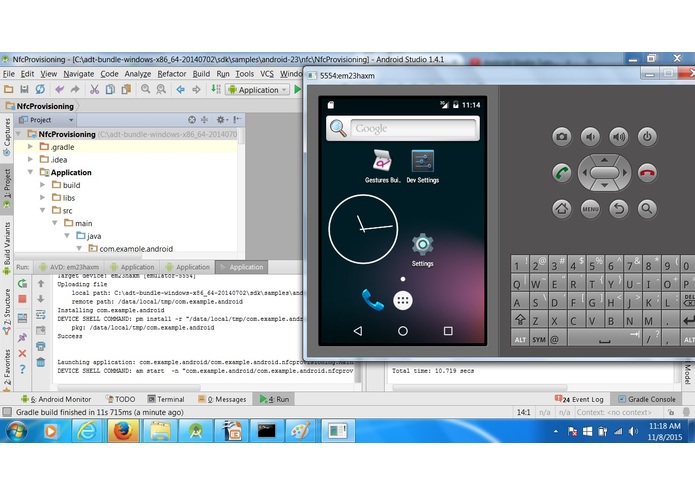Image resolution: width=695 pixels, height=494 pixels.
Task: Click the emulator red end-call button
Action: [647, 172]
